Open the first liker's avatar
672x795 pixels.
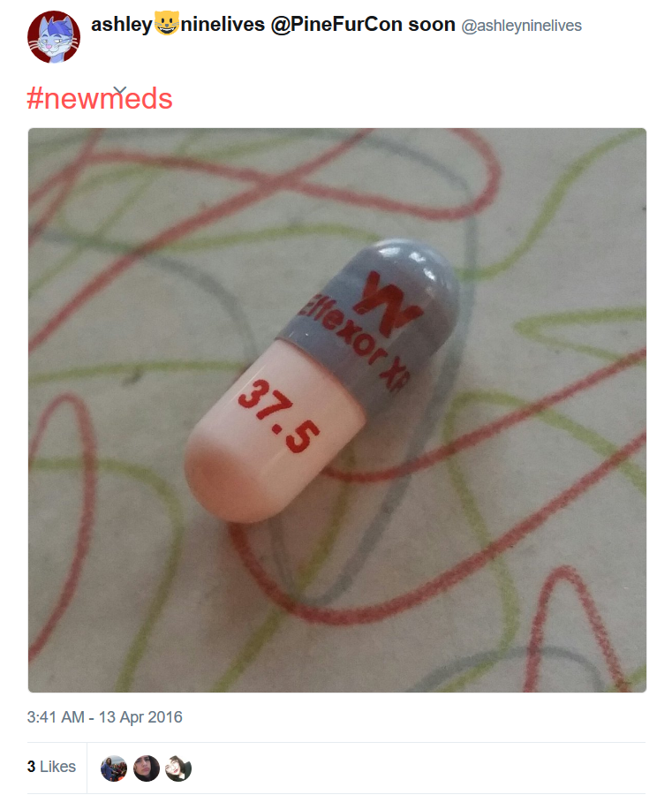(x=114, y=768)
